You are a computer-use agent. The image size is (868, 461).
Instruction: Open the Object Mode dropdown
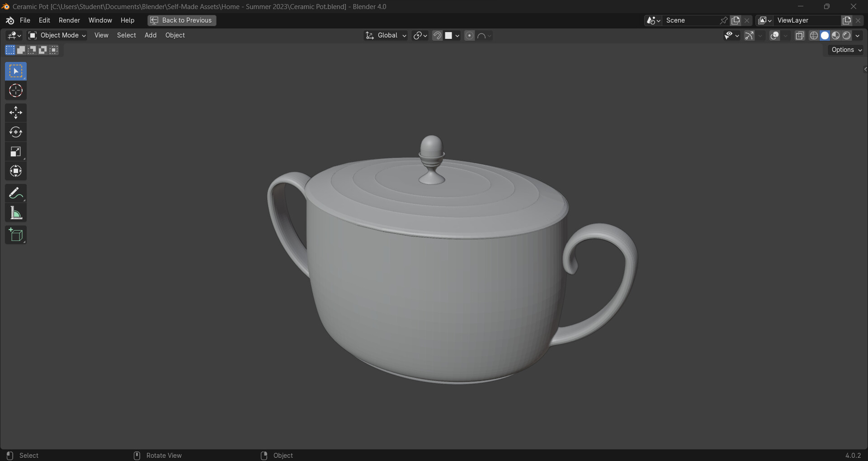pyautogui.click(x=57, y=35)
